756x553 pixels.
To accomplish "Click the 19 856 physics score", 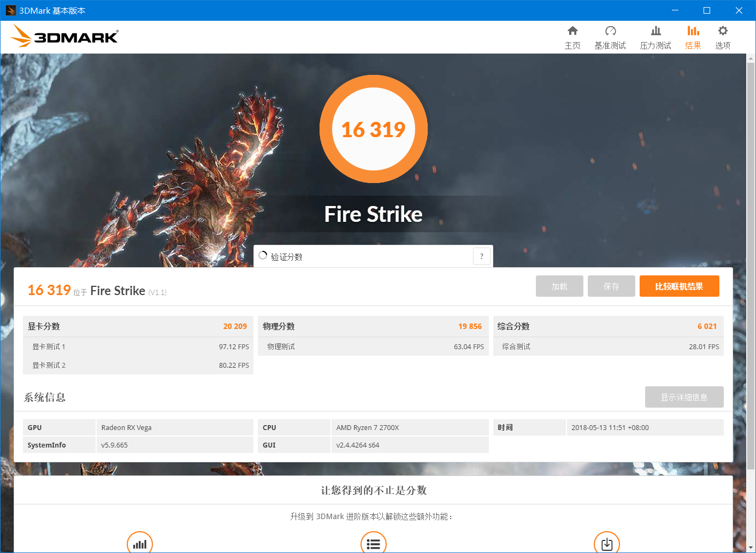I will click(x=470, y=326).
